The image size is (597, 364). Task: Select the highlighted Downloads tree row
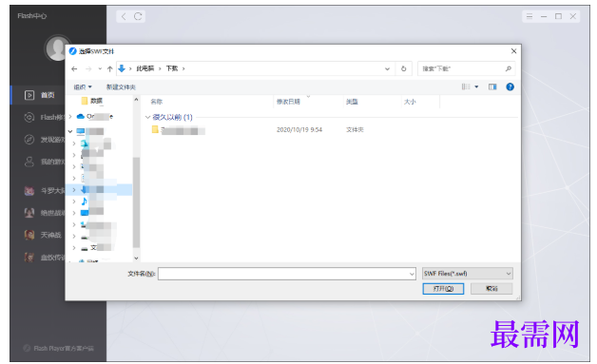[99, 190]
